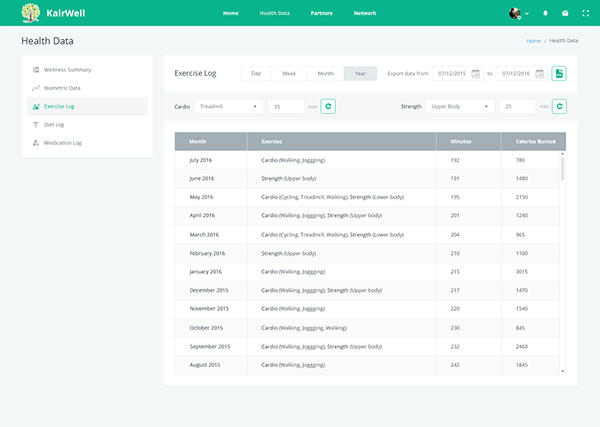Select the July 2016 row
The width and height of the screenshot is (600, 427).
(367, 160)
